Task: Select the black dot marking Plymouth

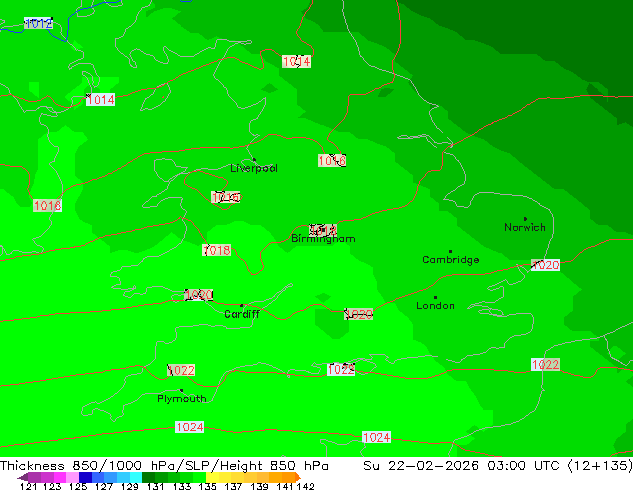Action: point(181,391)
